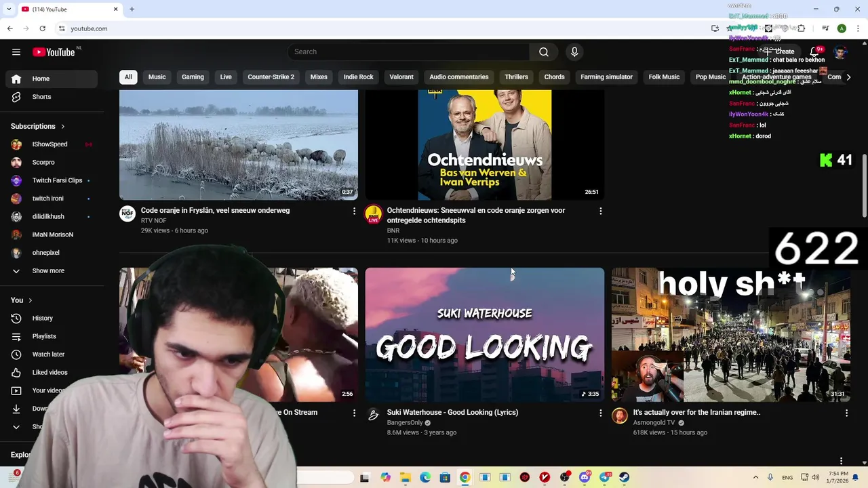Select the Thrillers filter chip
Image resolution: width=868 pixels, height=488 pixels.
516,77
